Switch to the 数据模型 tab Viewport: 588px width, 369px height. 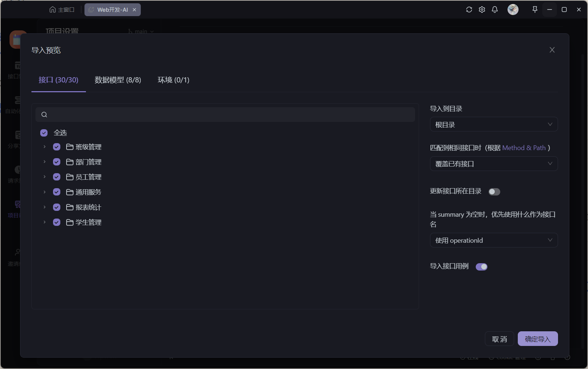tap(118, 80)
